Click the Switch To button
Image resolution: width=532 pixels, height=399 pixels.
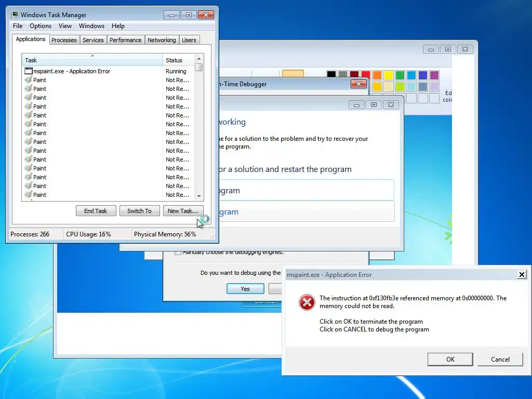[139, 211]
